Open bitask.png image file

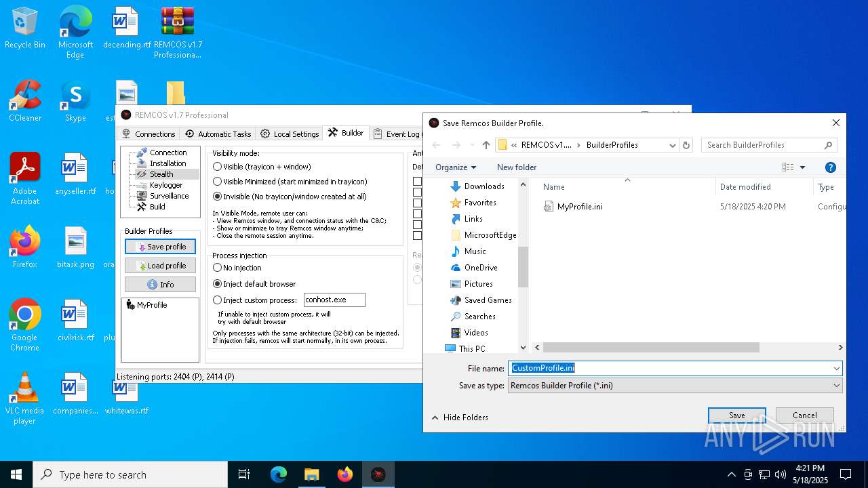75,248
